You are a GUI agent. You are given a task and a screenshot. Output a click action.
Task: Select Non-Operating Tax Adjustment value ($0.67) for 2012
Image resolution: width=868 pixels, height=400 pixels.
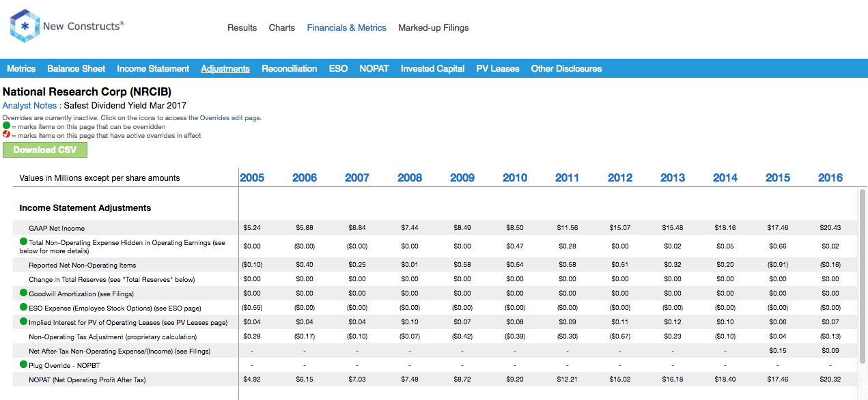point(620,337)
